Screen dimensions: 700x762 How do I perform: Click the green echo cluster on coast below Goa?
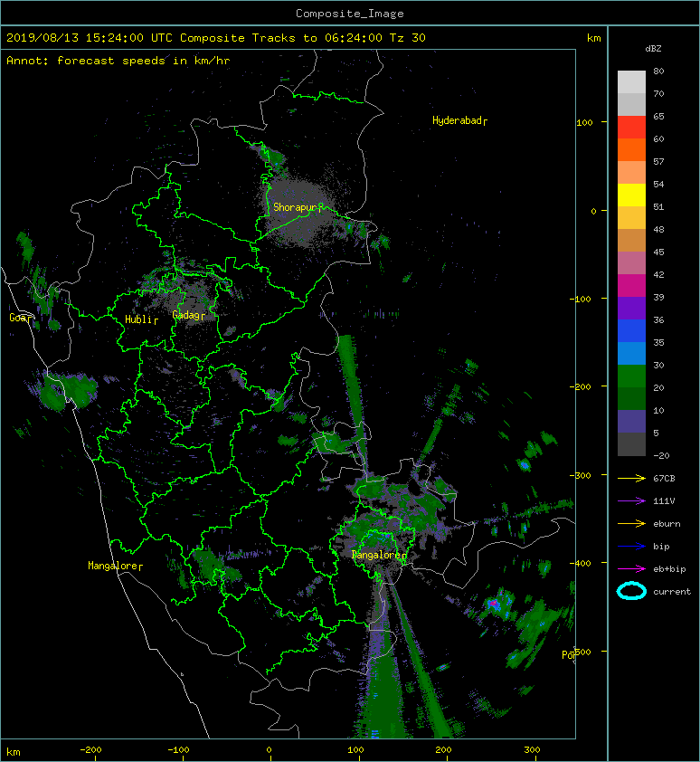(67, 390)
